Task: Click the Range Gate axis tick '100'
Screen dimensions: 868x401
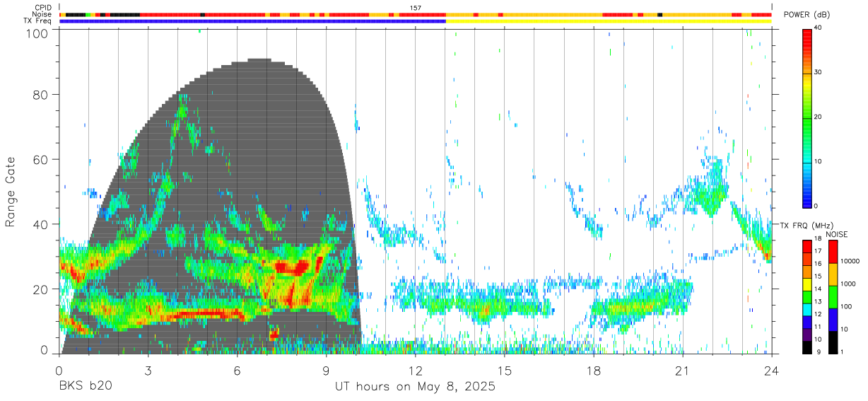Action: coord(38,33)
